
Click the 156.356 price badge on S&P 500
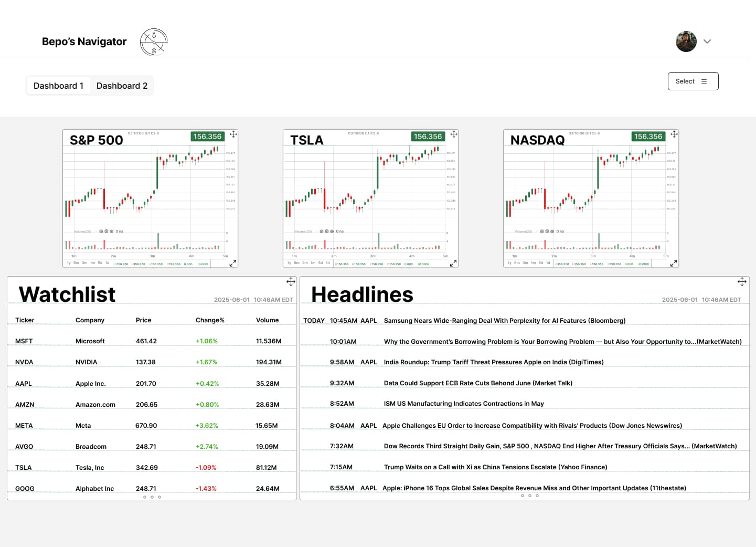click(208, 136)
